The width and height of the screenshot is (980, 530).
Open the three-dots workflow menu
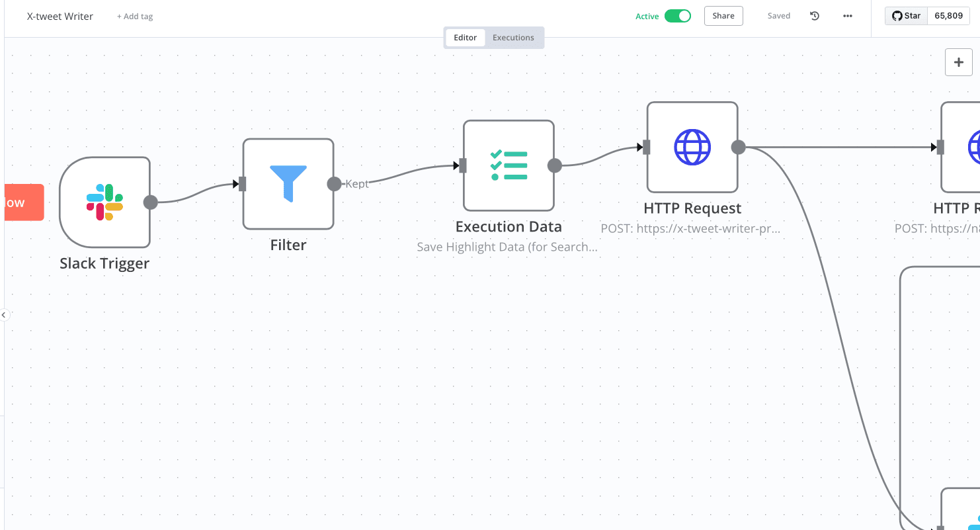click(x=848, y=16)
